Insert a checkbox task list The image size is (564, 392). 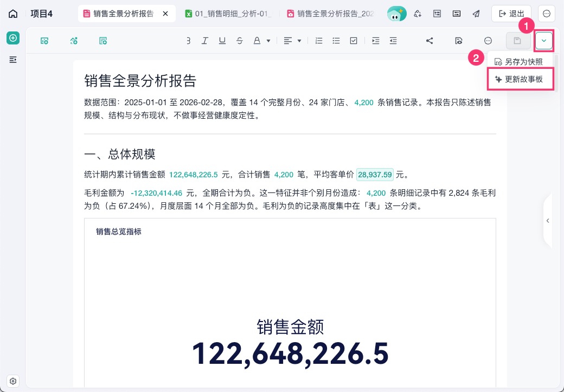click(x=354, y=41)
